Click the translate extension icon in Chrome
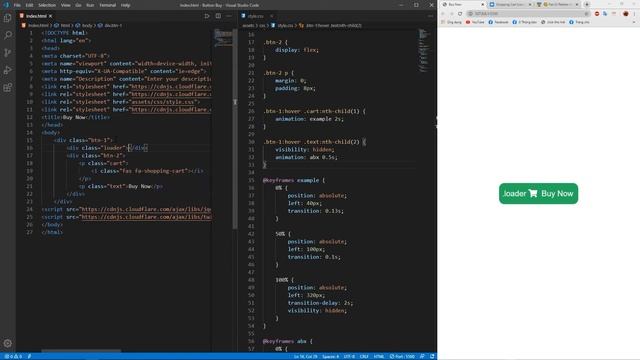640x360 pixels. tap(605, 13)
